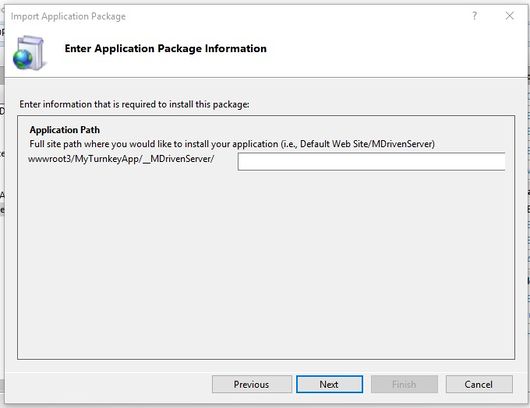
Task: Click the Full site path description text
Action: click(232, 144)
